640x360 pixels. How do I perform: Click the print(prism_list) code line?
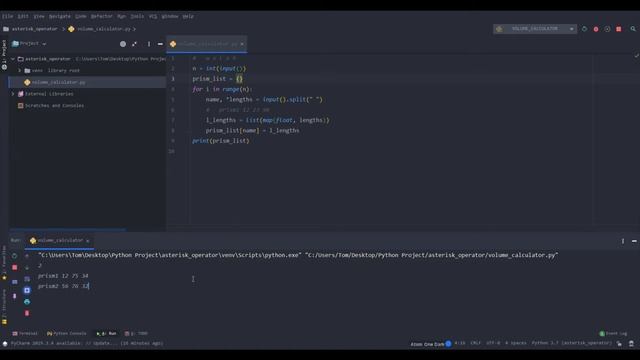(x=220, y=141)
